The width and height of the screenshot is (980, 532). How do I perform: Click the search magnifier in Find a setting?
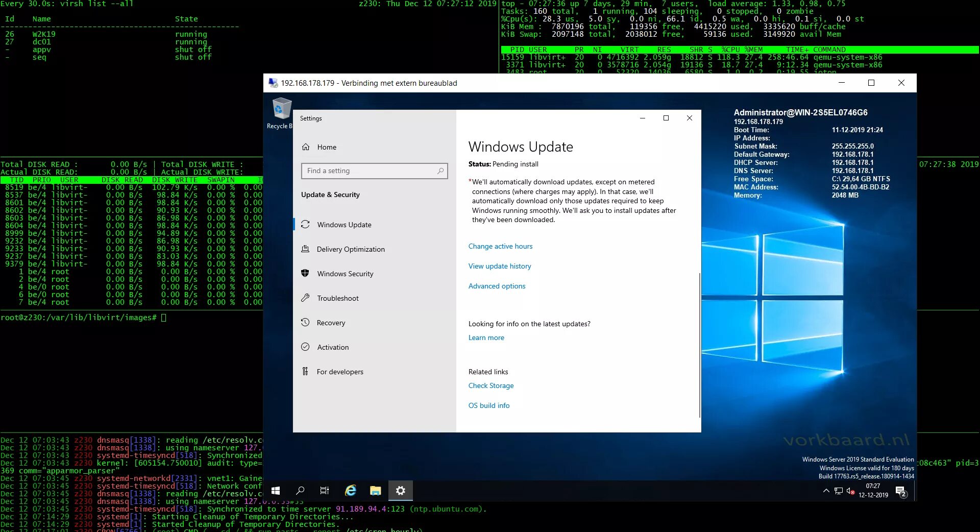point(440,171)
